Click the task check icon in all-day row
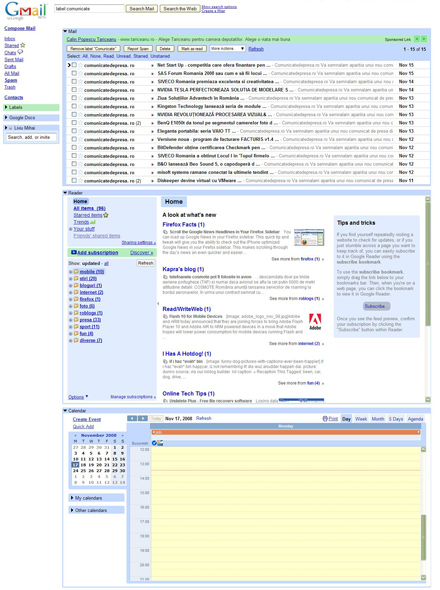Viewport: 440px width, 590px height. 154,443
